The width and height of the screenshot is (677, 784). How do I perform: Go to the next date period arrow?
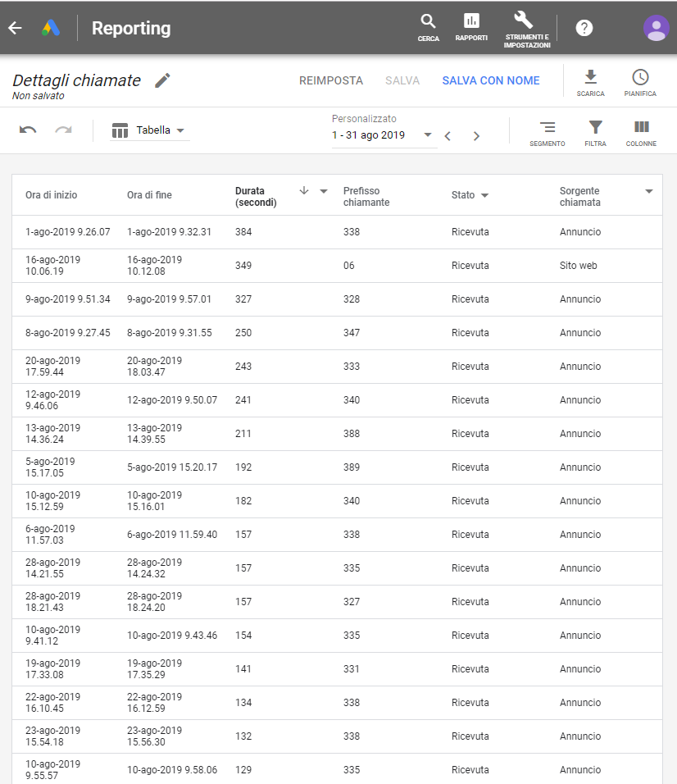(476, 136)
